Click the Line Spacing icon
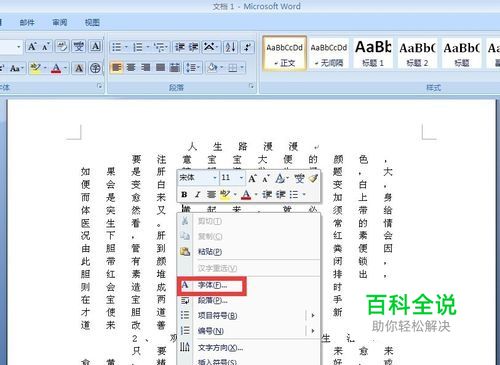The image size is (500, 365). 191,68
